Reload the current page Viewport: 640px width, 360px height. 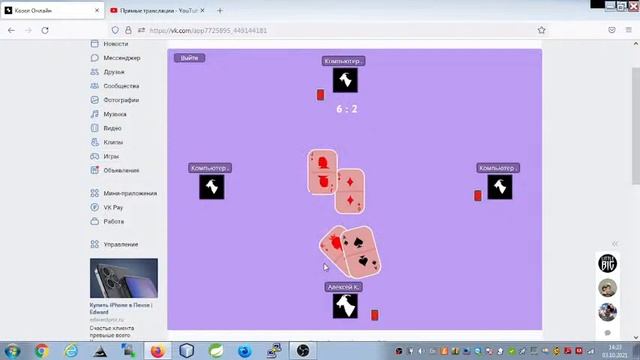(x=45, y=30)
